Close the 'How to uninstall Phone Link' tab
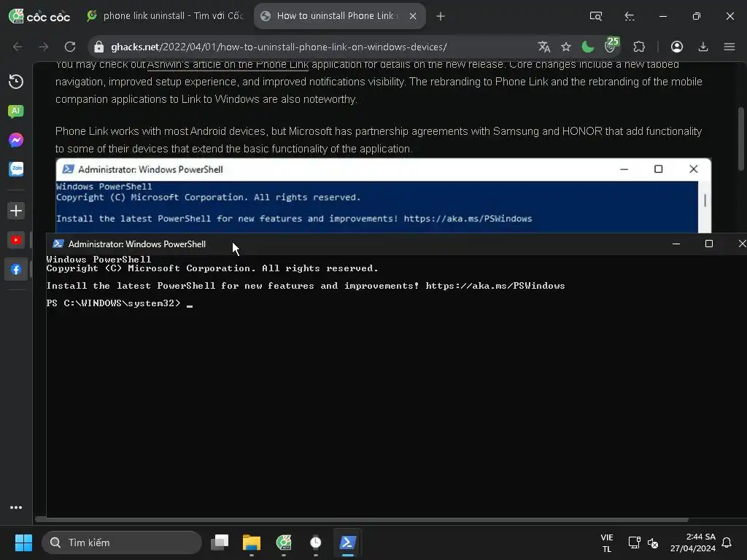The height and width of the screenshot is (560, 747). 413,16
